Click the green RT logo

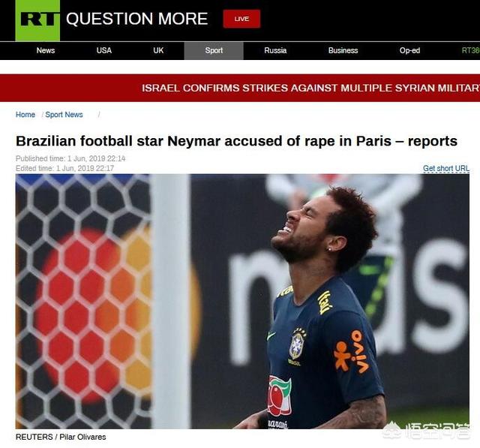pyautogui.click(x=37, y=20)
